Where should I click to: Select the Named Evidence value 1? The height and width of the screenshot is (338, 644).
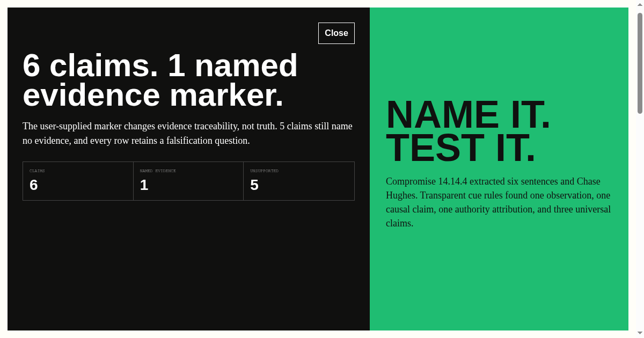[144, 185]
